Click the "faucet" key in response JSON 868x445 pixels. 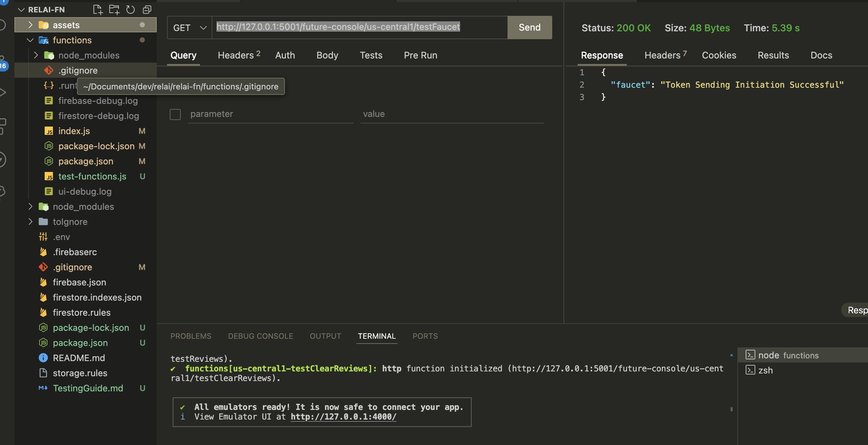pos(630,85)
